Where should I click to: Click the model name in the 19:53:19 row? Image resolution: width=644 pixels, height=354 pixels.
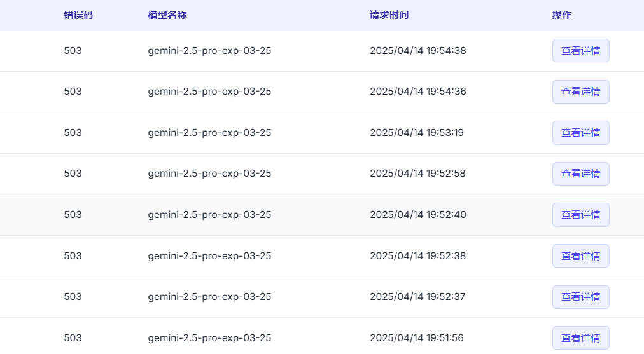tap(209, 133)
